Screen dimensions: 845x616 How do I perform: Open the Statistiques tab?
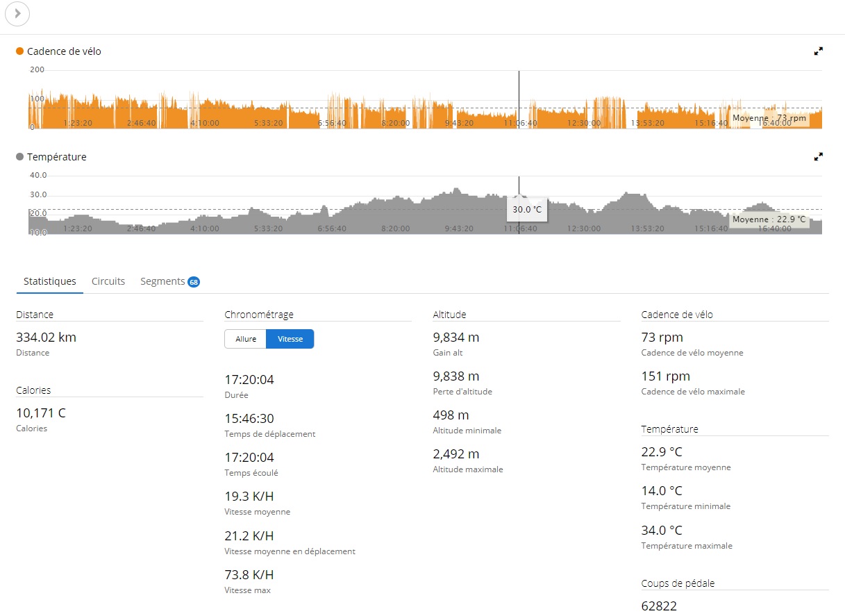[x=50, y=281]
